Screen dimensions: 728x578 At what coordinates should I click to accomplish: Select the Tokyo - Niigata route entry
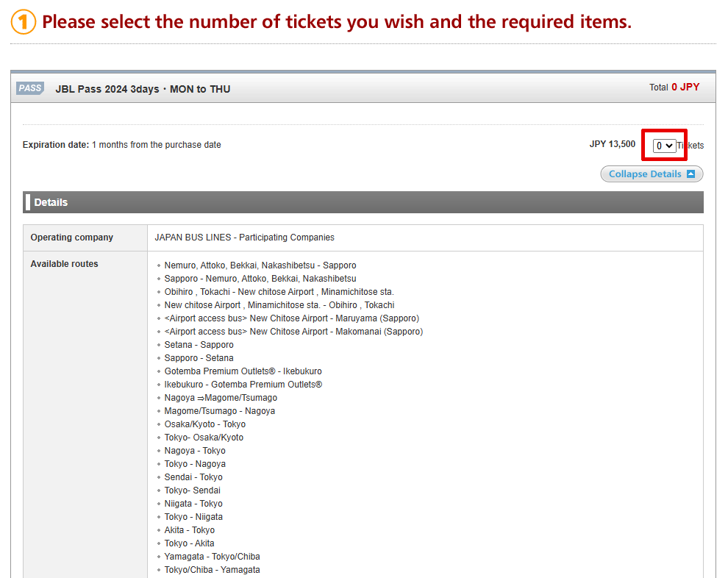point(193,517)
